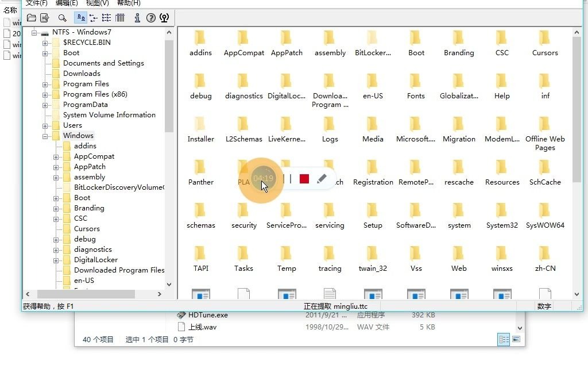Click the open image toolbar icon
Screen dimensions: 588x368
[32, 18]
